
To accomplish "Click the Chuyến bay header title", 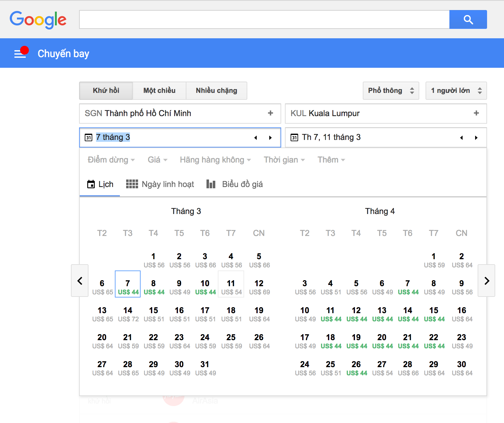I will [x=63, y=54].
